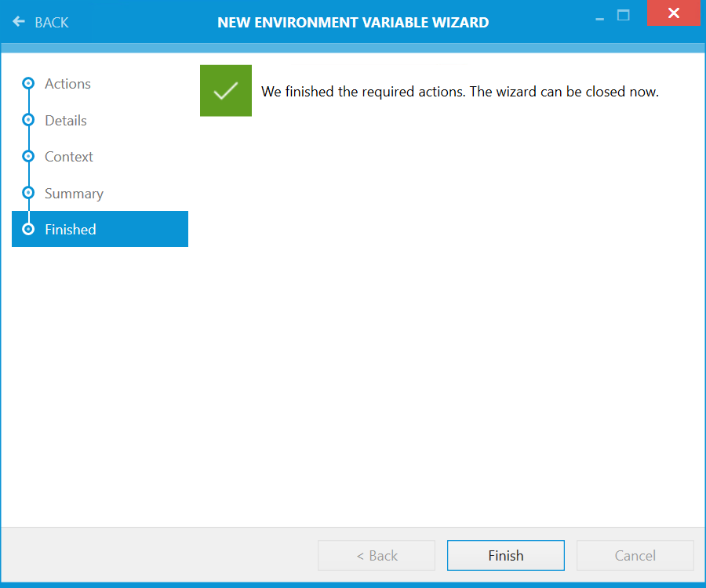
Task: Select the circle icon next to Summary
Action: 28,193
